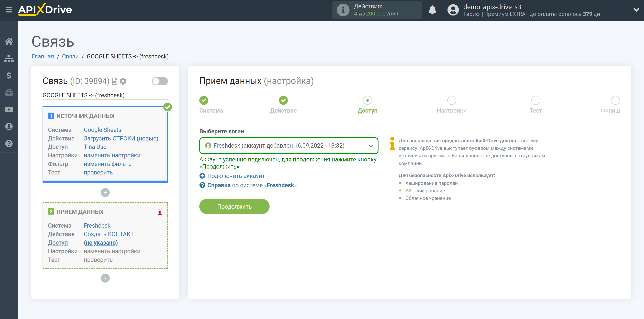Viewport: 644px width, 319px height.
Task: Click the green plus icon by Подключить аккаунт
Action: pyautogui.click(x=202, y=176)
